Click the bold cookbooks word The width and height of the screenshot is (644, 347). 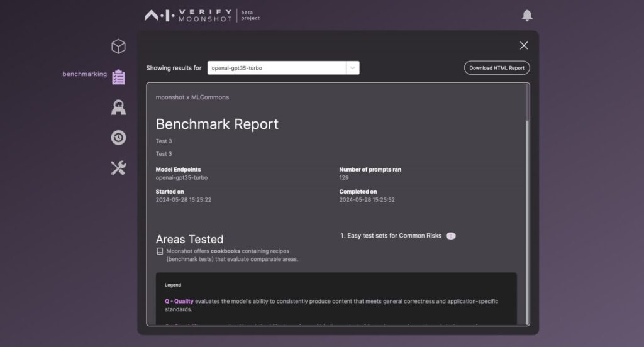[x=225, y=251]
